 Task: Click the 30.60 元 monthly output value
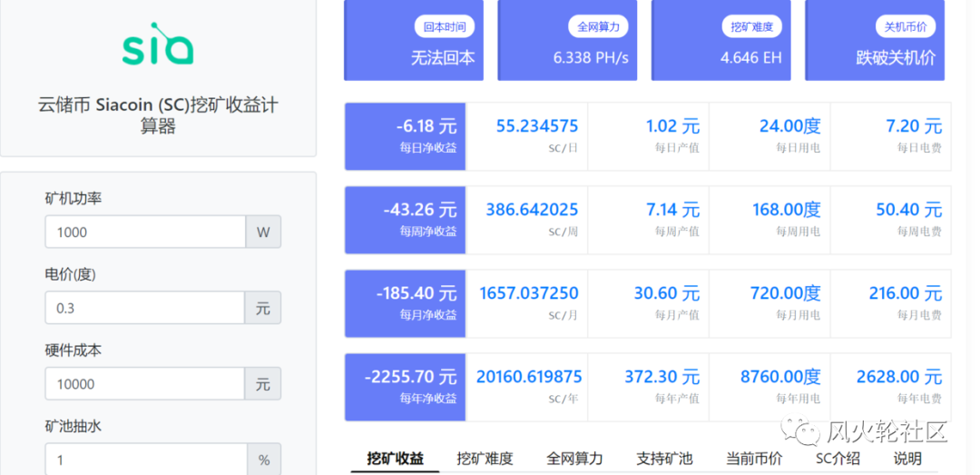[x=666, y=292]
